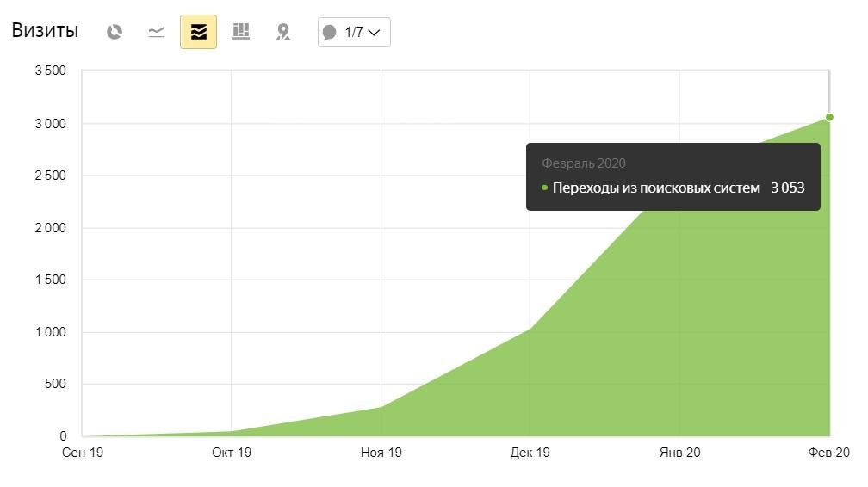Image resolution: width=868 pixels, height=487 pixels.
Task: Click the Янв 20 axis label
Action: 679,453
